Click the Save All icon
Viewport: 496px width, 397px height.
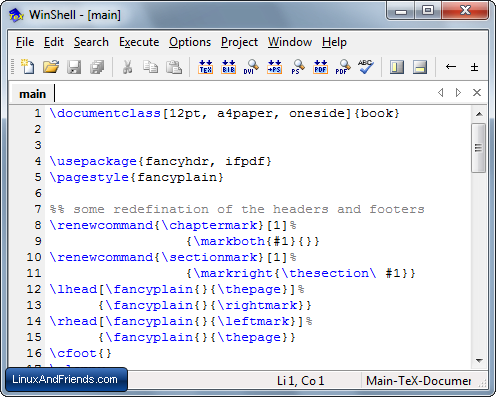point(97,67)
